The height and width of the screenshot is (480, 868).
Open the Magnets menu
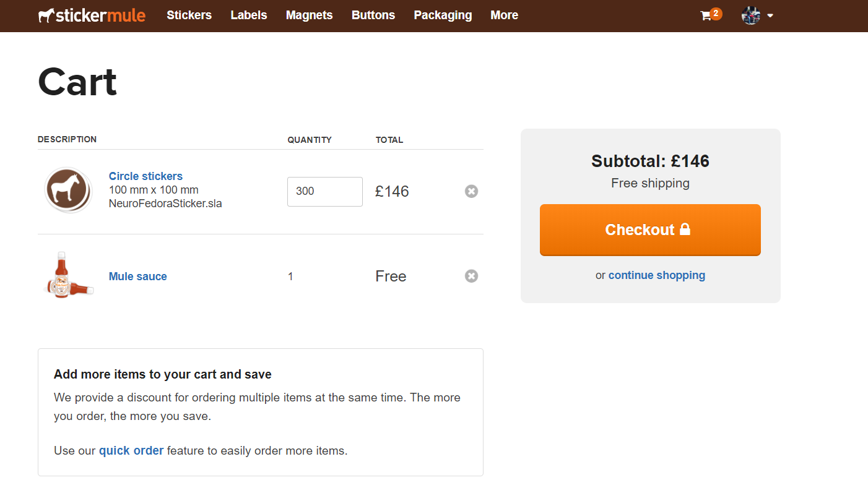(310, 15)
